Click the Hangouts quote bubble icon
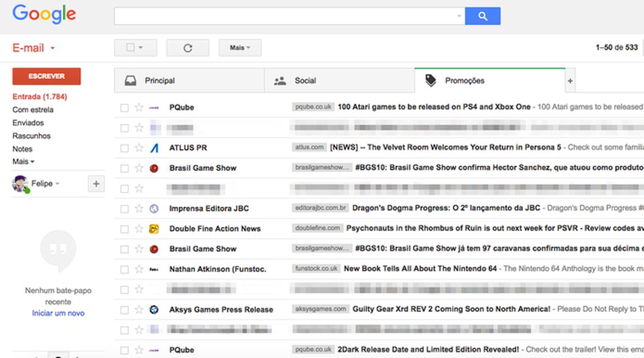The height and width of the screenshot is (358, 644). click(58, 250)
